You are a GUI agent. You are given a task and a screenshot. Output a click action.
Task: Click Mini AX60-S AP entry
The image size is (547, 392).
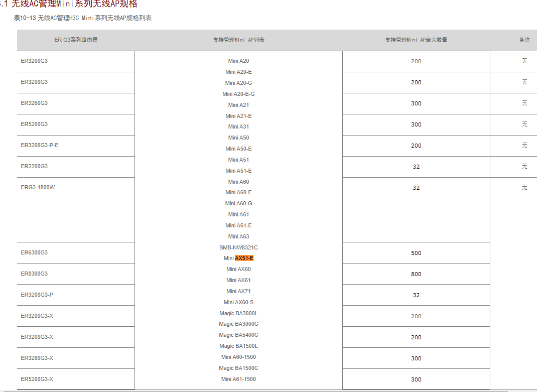(x=238, y=303)
